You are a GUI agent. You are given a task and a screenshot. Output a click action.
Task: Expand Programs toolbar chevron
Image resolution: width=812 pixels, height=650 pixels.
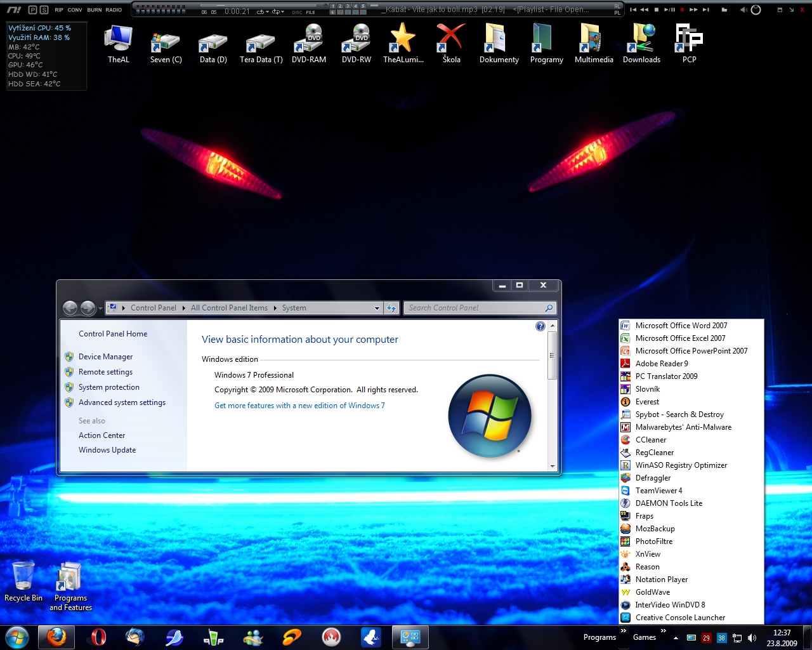pos(623,630)
